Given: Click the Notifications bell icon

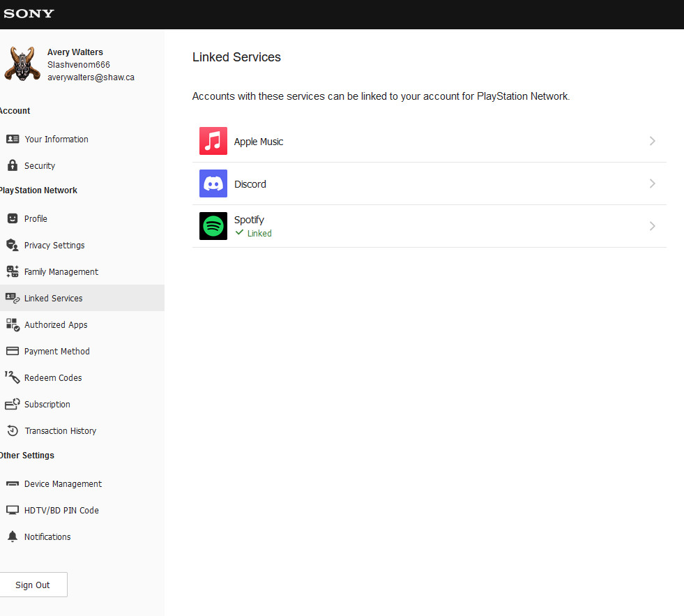Looking at the screenshot, I should [13, 536].
